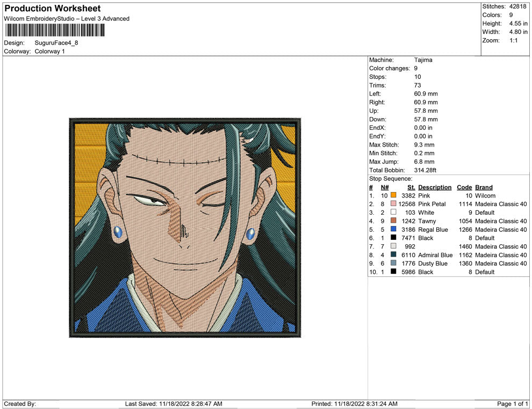Click the machine value 'Tajima'
Image resolution: width=532 pixels, height=409 pixels.
pyautogui.click(x=423, y=60)
